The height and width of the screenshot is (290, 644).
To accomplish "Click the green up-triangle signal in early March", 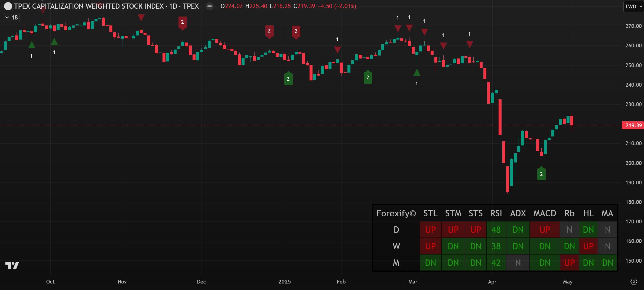I will click(x=417, y=73).
